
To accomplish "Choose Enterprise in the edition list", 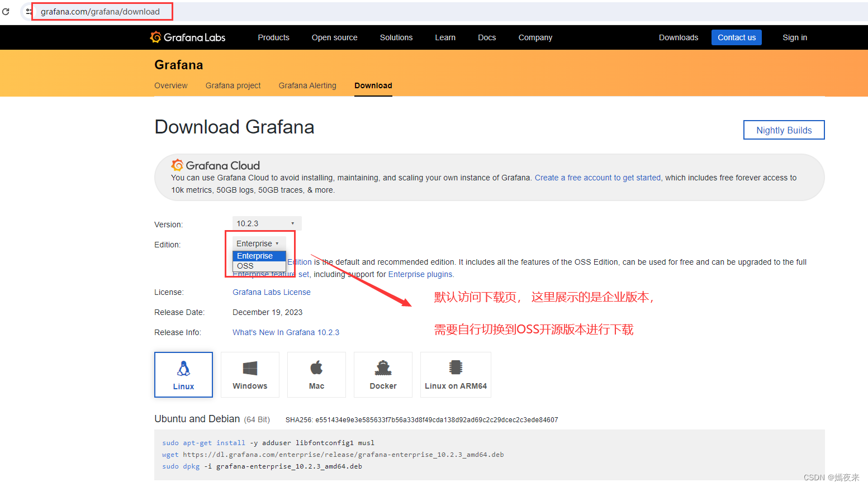I will [259, 256].
